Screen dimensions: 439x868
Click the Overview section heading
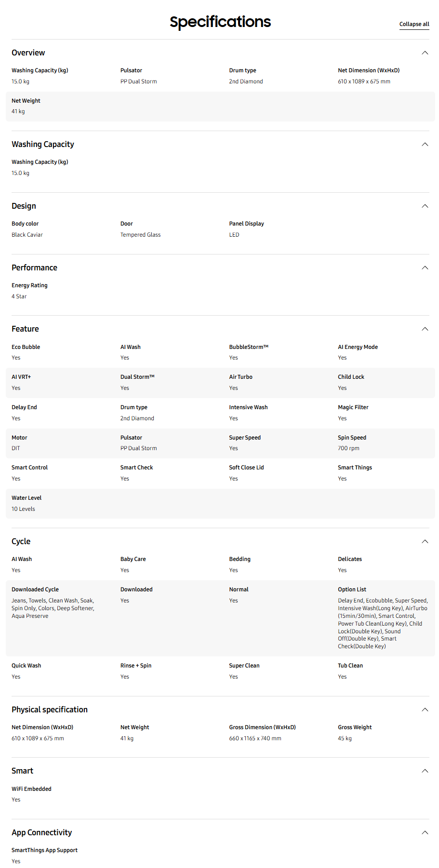pyautogui.click(x=28, y=53)
